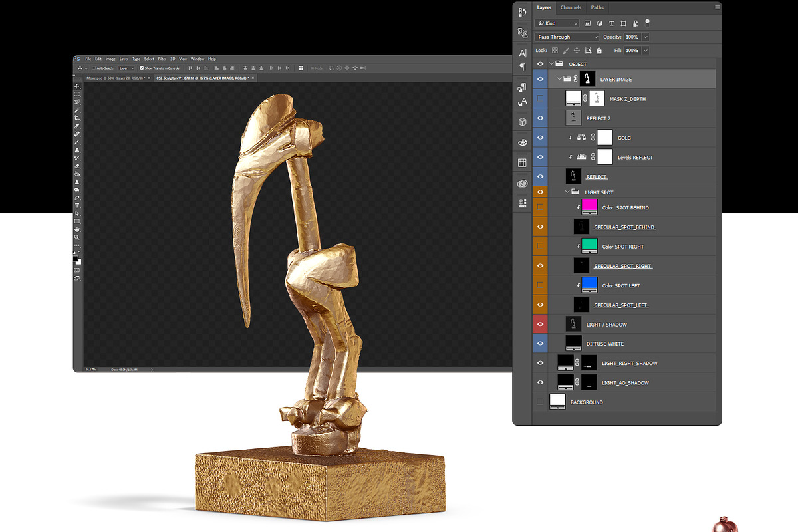Click the Lock all padlock icon
The width and height of the screenshot is (798, 532).
pos(598,51)
